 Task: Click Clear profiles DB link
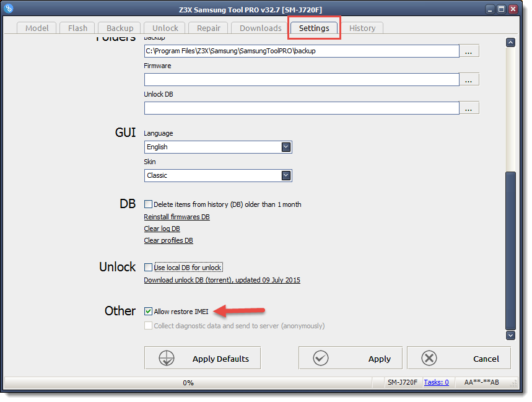click(x=168, y=240)
